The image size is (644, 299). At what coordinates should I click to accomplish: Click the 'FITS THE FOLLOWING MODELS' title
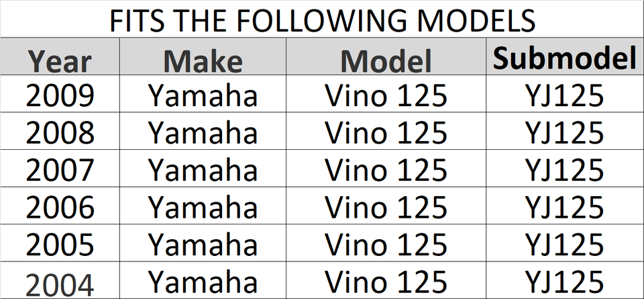[323, 19]
